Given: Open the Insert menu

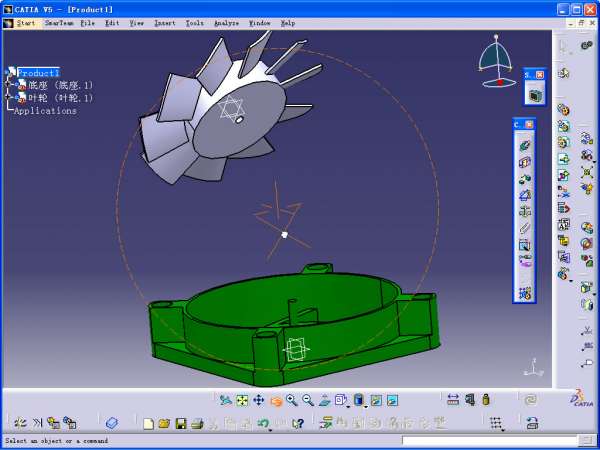Looking at the screenshot, I should click(164, 22).
